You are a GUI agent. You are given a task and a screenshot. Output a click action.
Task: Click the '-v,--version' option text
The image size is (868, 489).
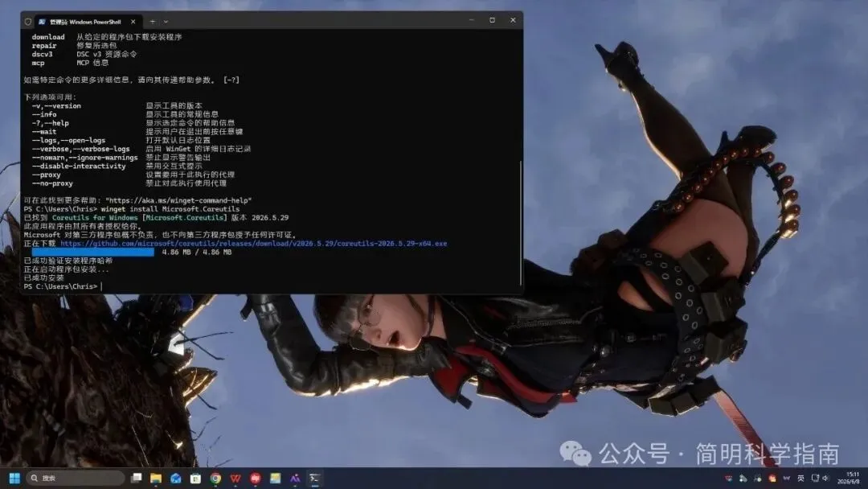[x=56, y=106]
